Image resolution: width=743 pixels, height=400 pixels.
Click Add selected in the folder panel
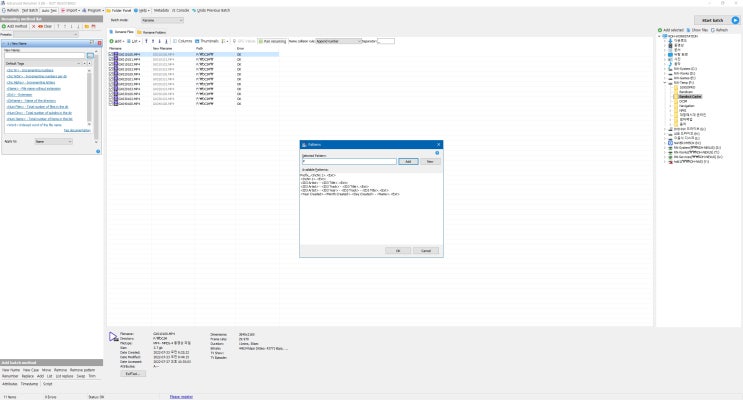(671, 30)
